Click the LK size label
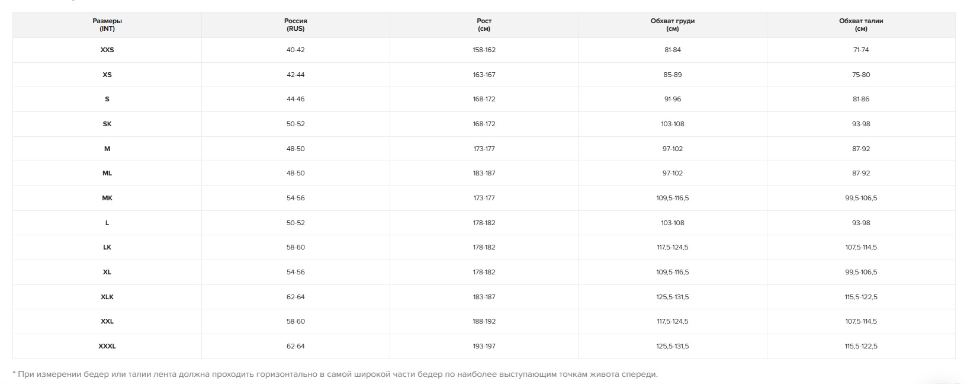The image size is (980, 384). (x=107, y=248)
